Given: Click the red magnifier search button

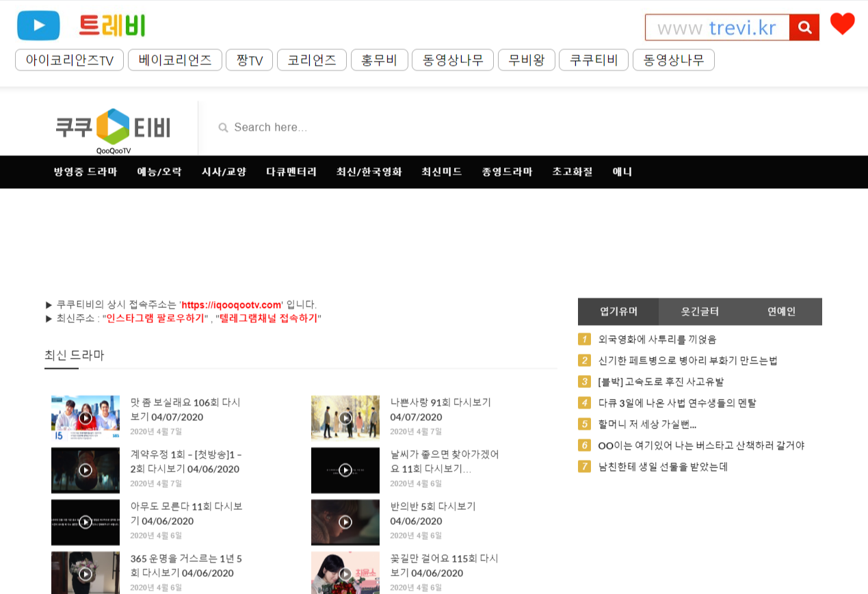Looking at the screenshot, I should point(804,27).
